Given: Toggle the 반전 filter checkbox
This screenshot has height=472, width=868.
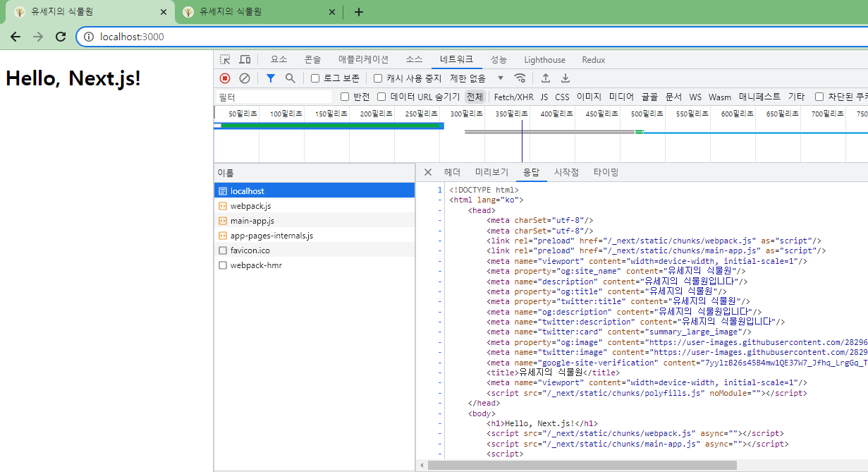Looking at the screenshot, I should click(345, 97).
